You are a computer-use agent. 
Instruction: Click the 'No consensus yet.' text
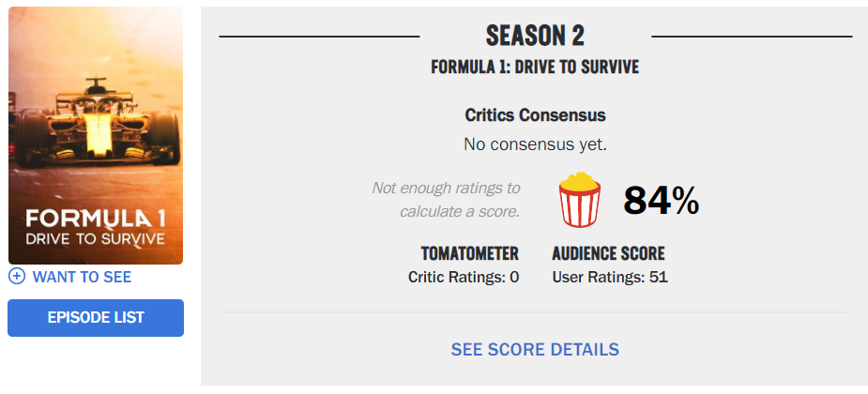click(x=535, y=144)
